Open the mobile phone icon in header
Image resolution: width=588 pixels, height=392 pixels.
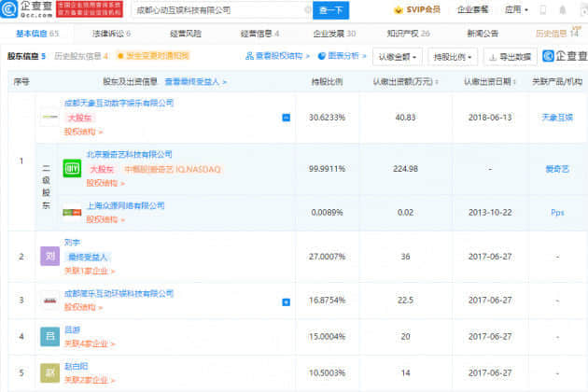542,10
